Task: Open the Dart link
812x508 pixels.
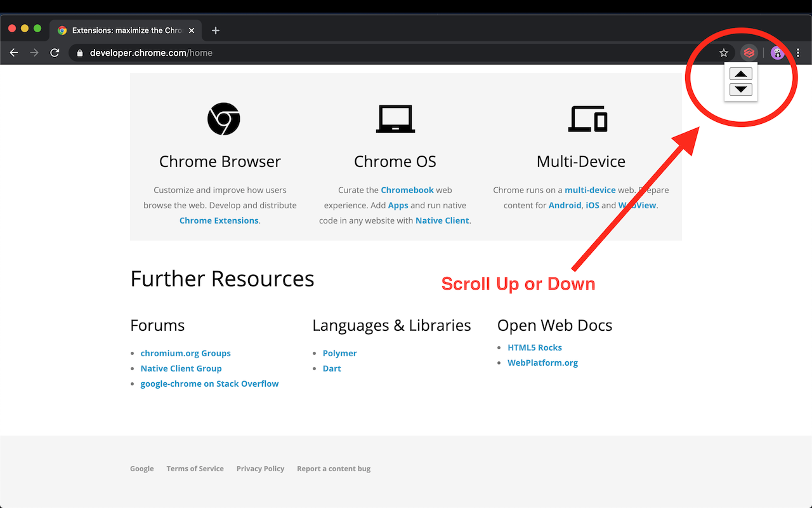Action: [332, 368]
